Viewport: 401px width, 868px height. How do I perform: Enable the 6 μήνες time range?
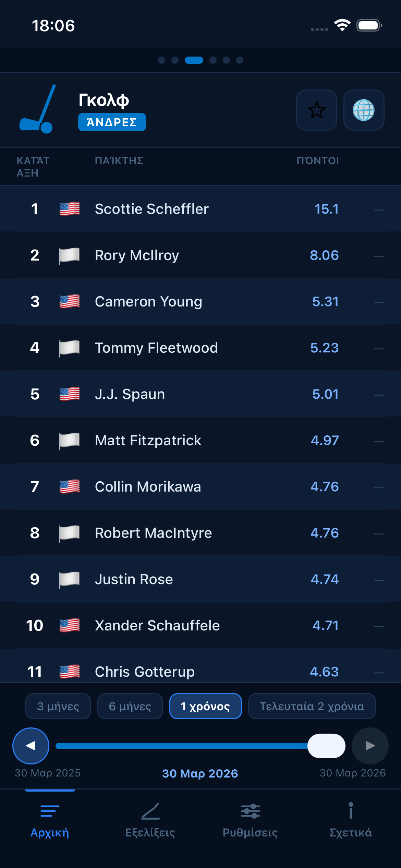pyautogui.click(x=130, y=706)
